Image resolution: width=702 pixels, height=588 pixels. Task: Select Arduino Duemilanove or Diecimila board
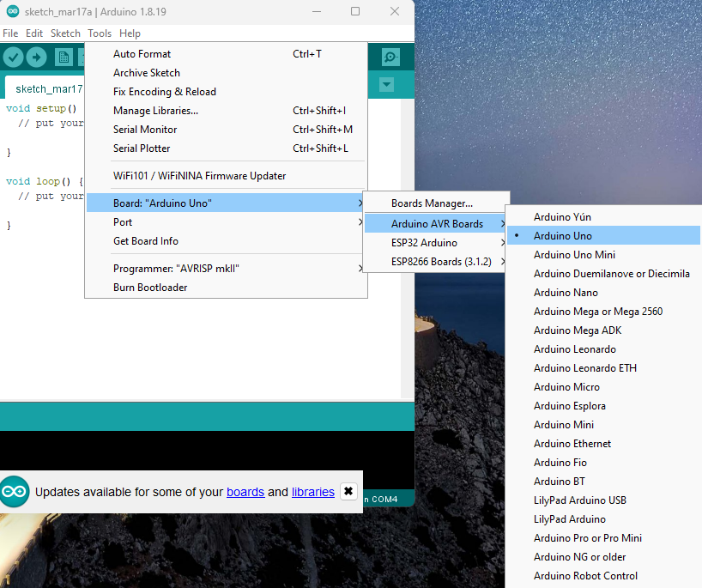coord(603,274)
